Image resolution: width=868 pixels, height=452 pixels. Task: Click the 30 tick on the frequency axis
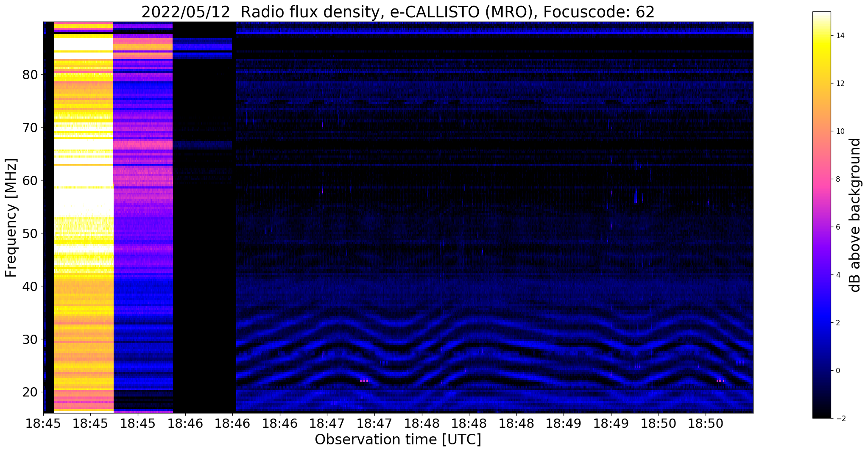pyautogui.click(x=30, y=339)
